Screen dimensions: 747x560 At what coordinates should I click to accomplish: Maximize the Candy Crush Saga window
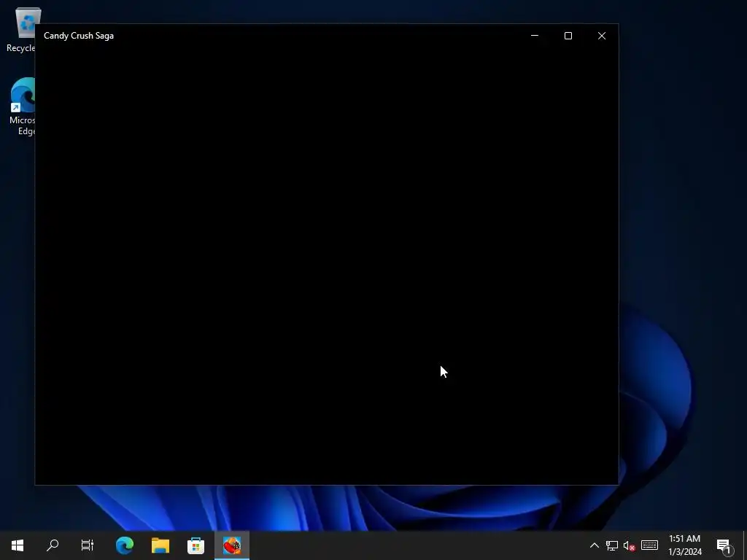(x=568, y=36)
